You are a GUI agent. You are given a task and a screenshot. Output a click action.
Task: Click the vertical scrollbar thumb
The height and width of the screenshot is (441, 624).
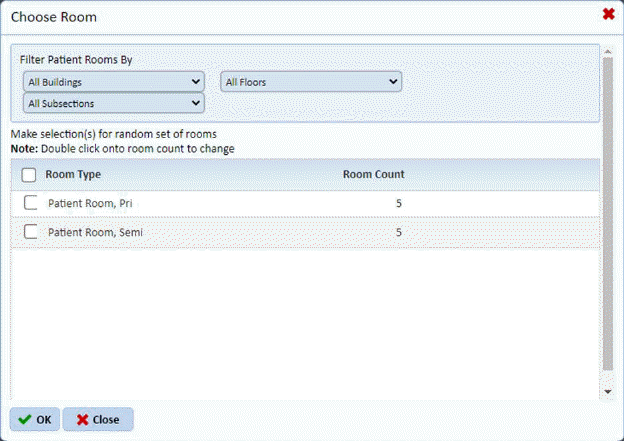(608, 210)
